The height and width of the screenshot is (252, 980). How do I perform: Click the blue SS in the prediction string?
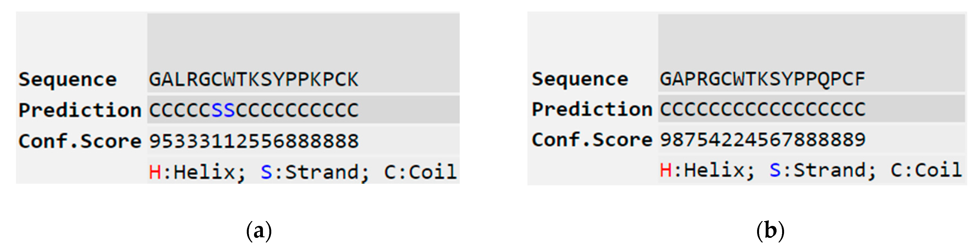[x=223, y=111]
